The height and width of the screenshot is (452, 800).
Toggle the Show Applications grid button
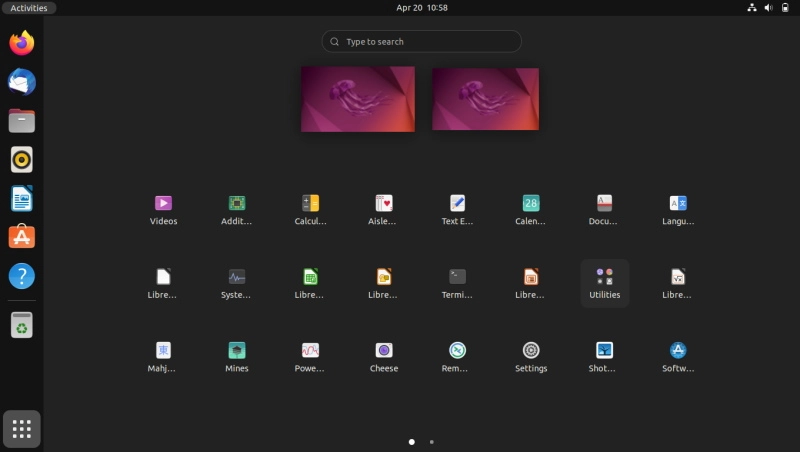[21, 429]
